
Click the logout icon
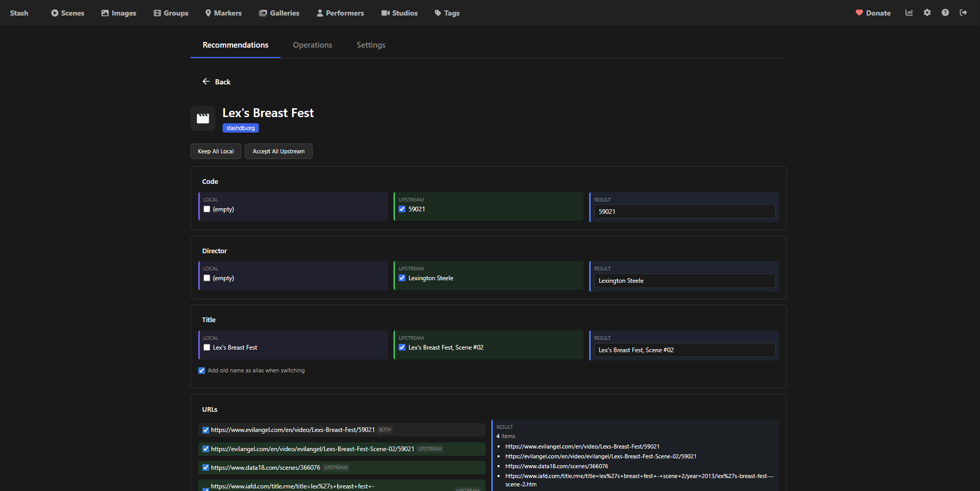pyautogui.click(x=963, y=12)
